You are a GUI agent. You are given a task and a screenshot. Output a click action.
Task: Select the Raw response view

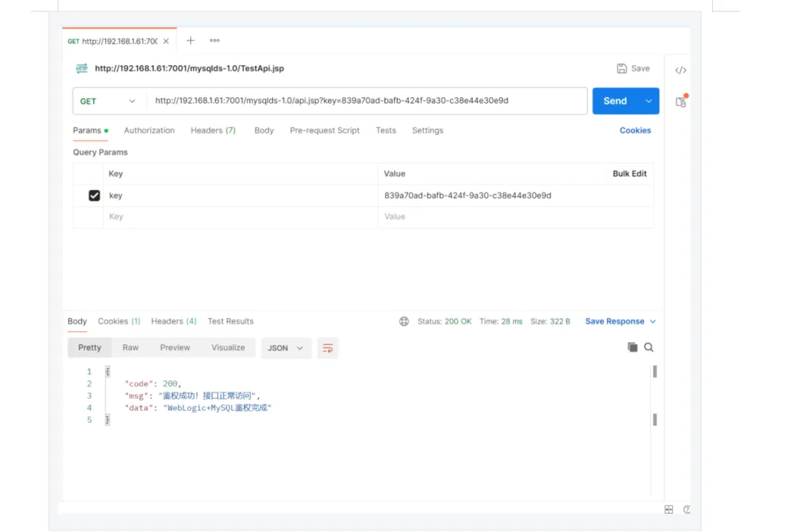coord(130,348)
